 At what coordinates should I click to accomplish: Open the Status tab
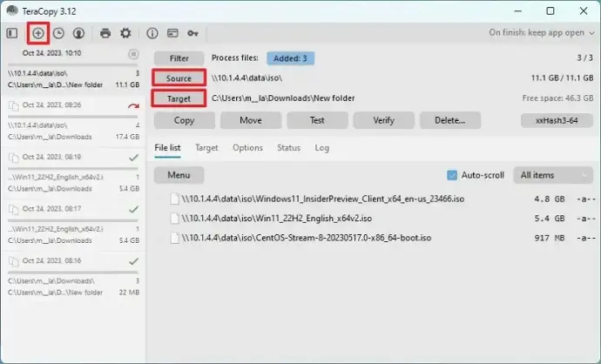(x=288, y=148)
